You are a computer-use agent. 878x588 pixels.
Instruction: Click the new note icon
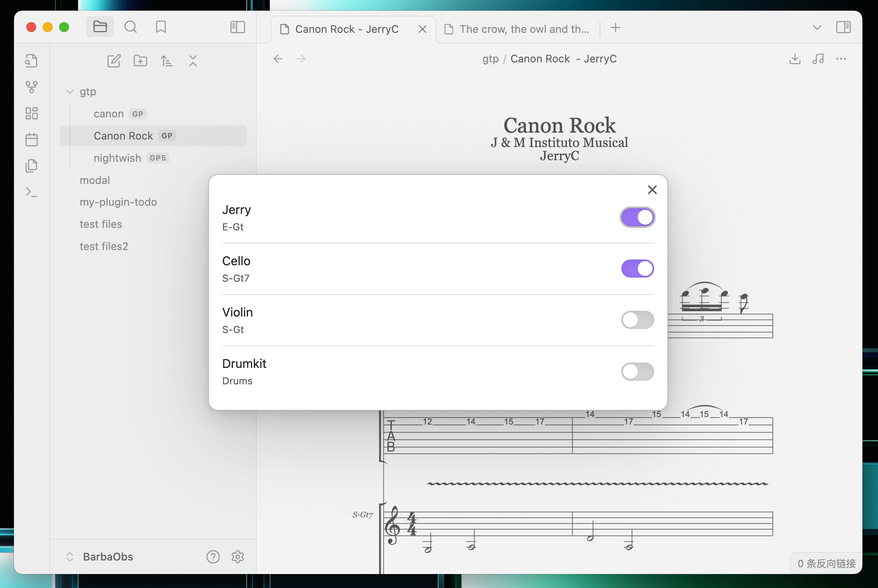(x=114, y=61)
